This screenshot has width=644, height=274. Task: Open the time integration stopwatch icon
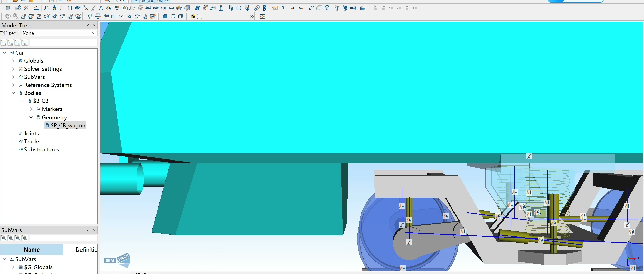(x=18, y=8)
